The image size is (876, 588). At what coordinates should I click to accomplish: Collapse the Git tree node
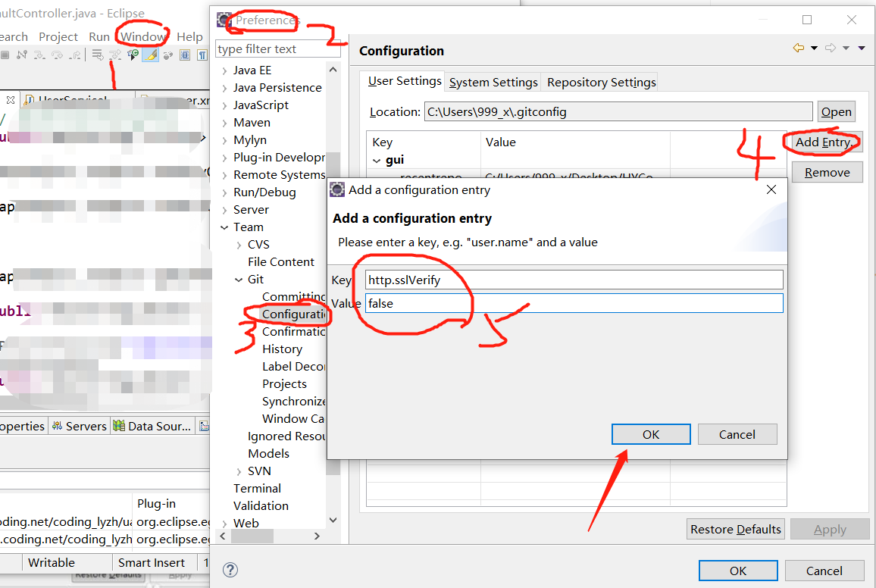click(x=239, y=279)
